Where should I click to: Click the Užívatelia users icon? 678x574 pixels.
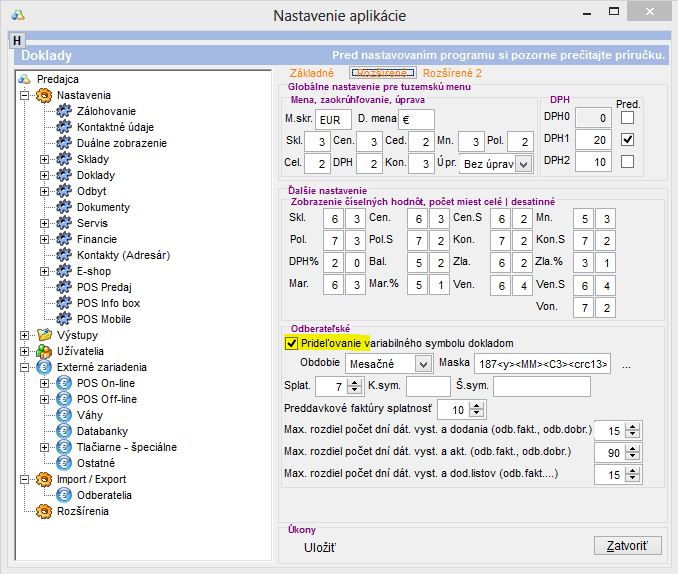(x=44, y=351)
